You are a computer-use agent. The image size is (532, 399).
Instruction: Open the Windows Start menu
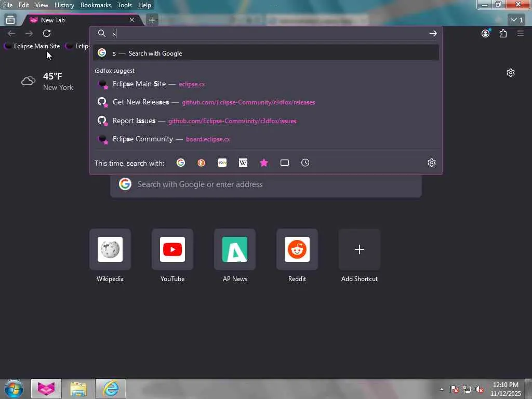tap(14, 389)
